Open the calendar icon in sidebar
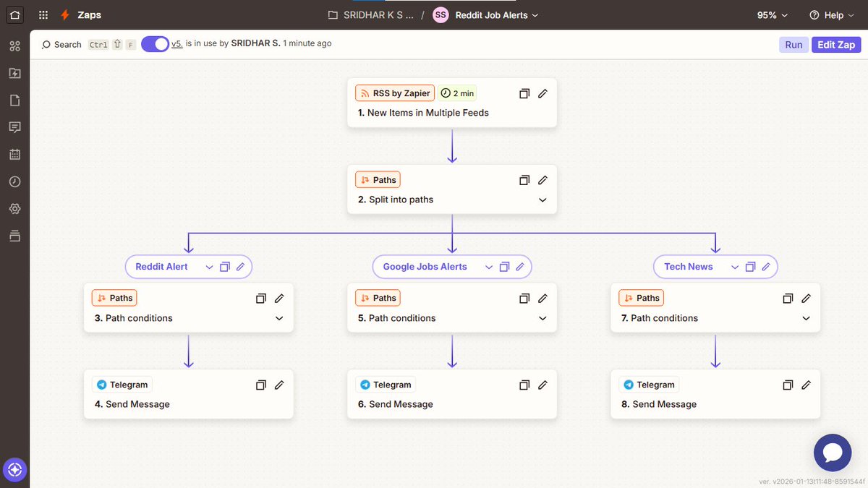The image size is (868, 488). (14, 154)
